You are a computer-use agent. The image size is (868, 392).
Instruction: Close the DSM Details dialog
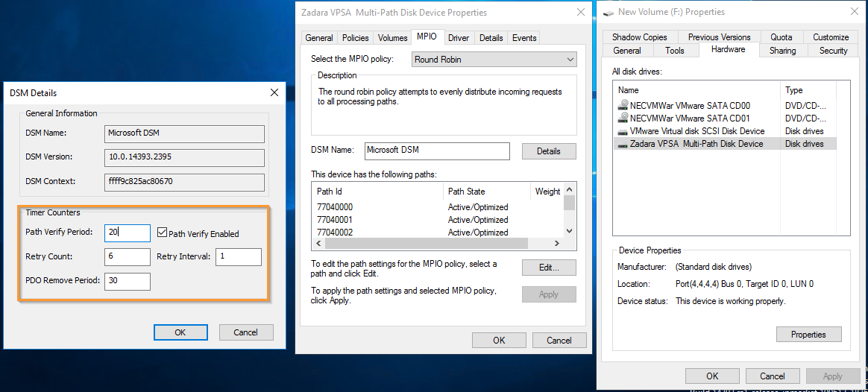[x=274, y=93]
